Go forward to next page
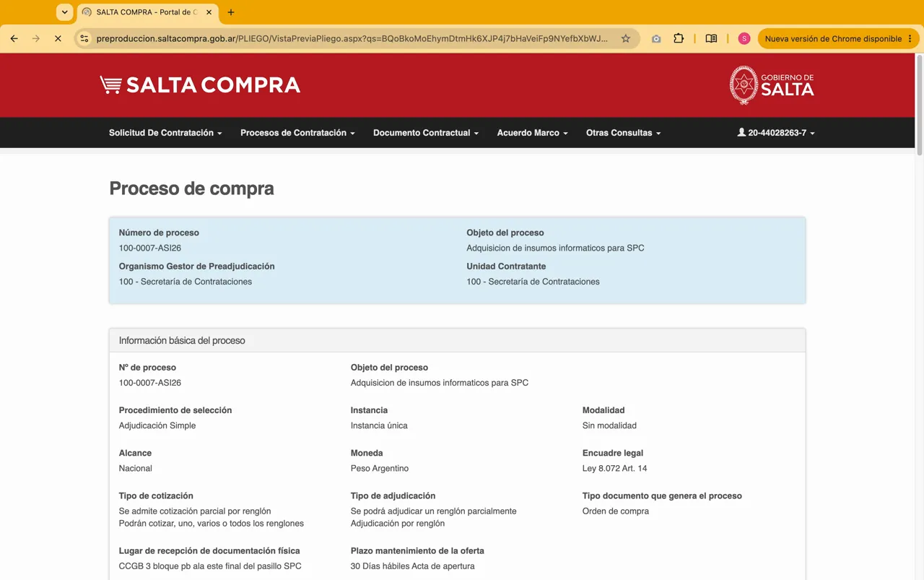 (36, 38)
